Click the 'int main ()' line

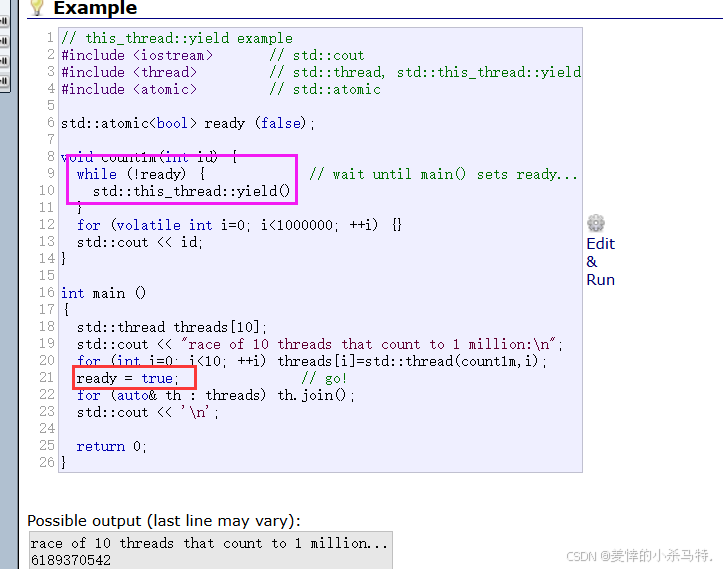(103, 293)
